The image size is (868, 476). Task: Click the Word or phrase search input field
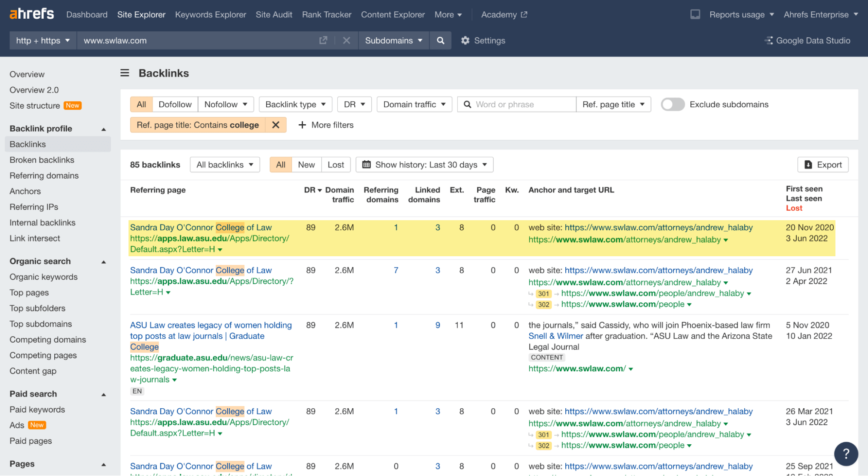tap(516, 104)
